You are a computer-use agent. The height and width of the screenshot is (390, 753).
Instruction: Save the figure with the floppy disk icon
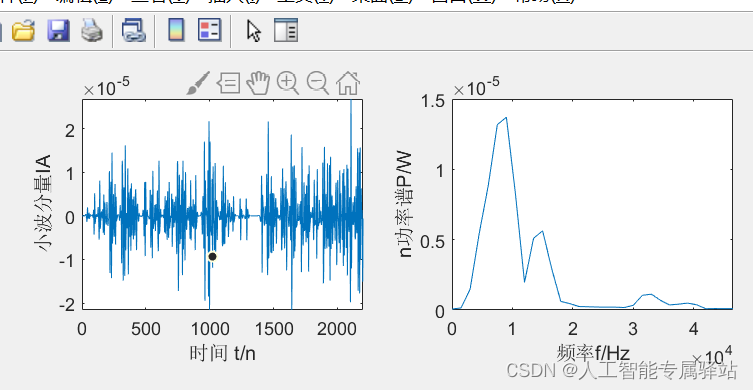click(58, 30)
